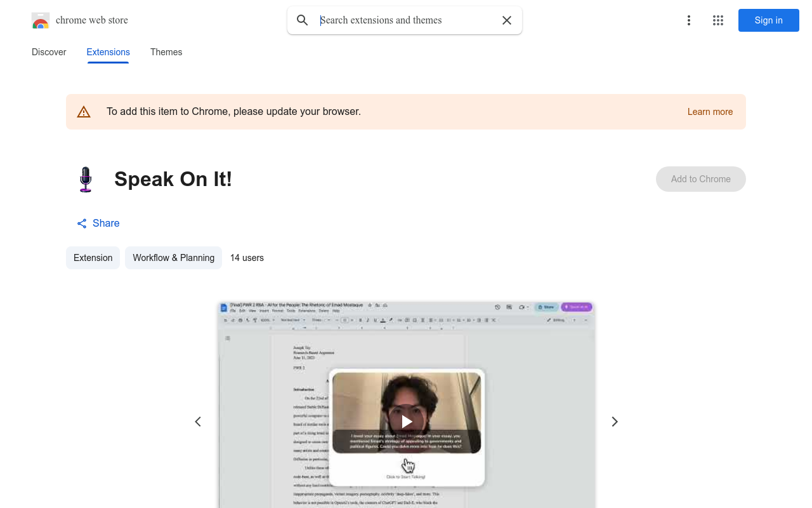Switch to the Discover tab
The image size is (812, 508).
pos(49,52)
